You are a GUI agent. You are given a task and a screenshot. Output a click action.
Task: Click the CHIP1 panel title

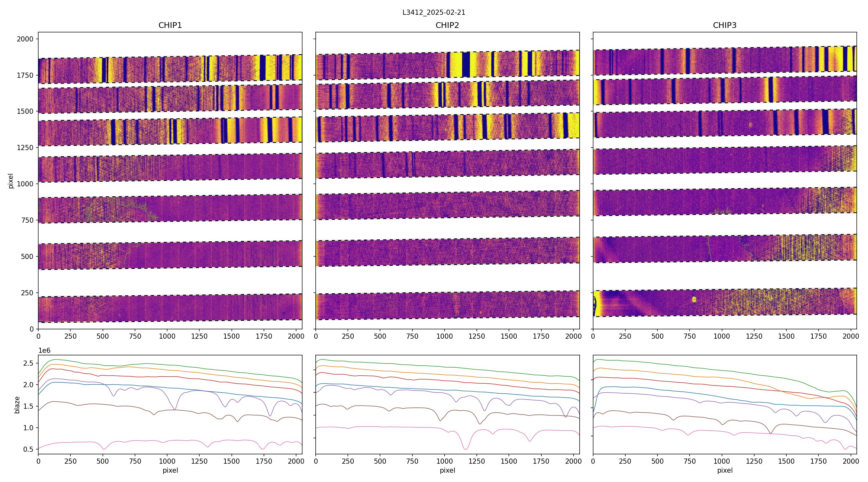pos(170,25)
